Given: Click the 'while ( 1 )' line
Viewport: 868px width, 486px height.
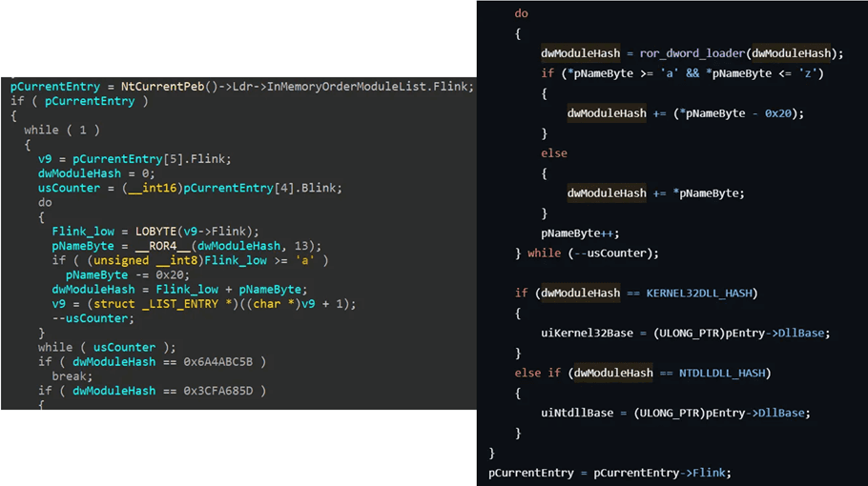Looking at the screenshot, I should point(62,130).
